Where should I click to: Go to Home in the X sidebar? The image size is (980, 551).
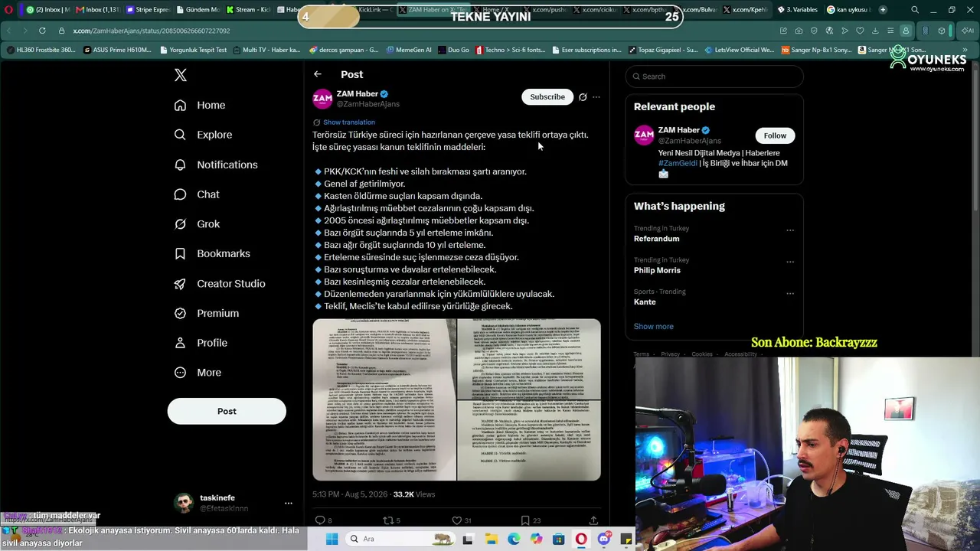(x=200, y=105)
